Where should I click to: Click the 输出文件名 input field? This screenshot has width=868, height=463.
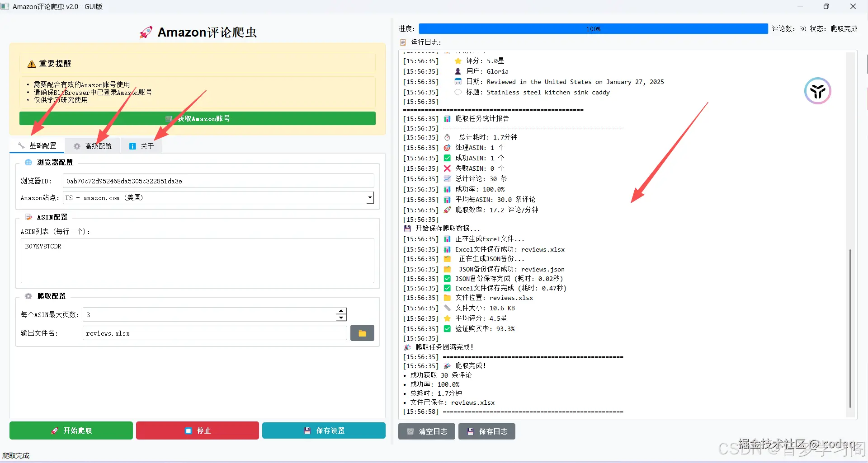coord(215,333)
